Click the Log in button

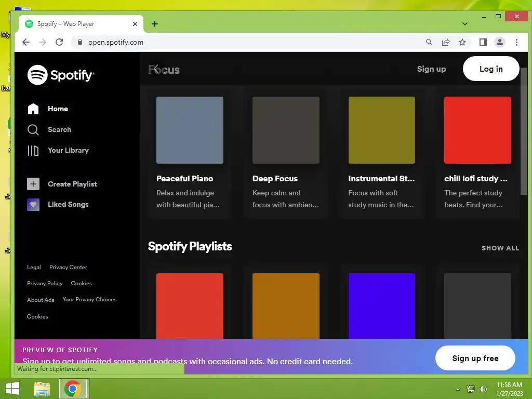pos(491,69)
